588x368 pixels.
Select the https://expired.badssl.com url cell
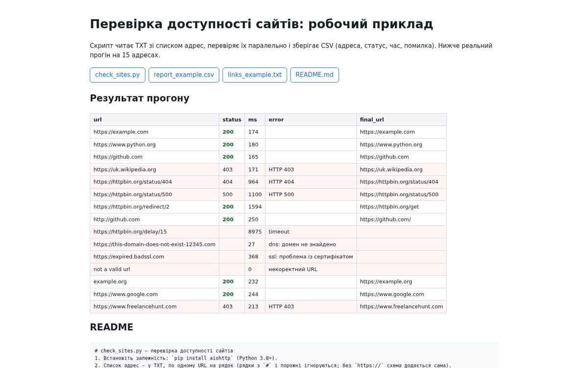[154, 257]
